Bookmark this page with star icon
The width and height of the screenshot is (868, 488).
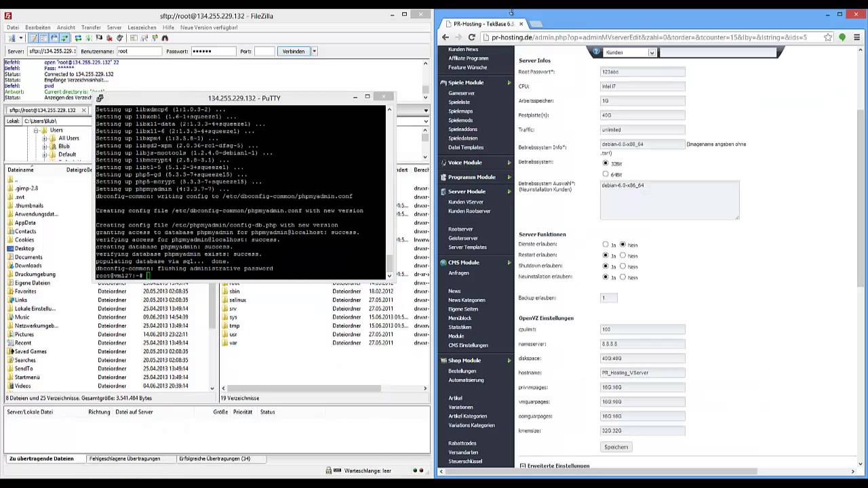click(x=828, y=37)
